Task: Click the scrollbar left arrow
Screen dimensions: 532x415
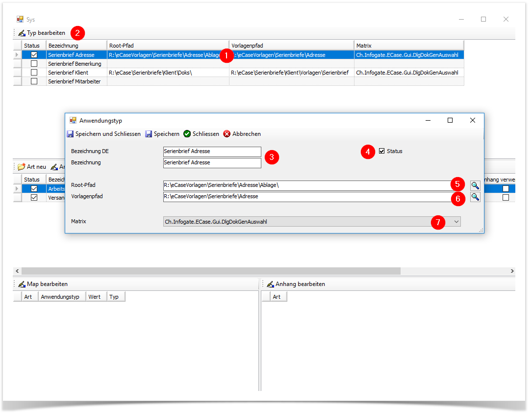Action: point(17,271)
